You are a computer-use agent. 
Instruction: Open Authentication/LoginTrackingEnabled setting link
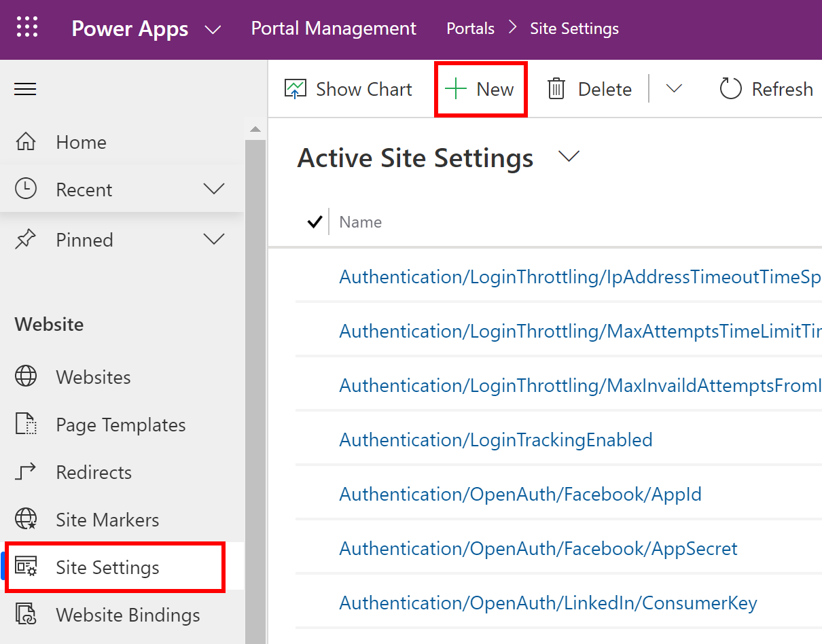point(496,440)
